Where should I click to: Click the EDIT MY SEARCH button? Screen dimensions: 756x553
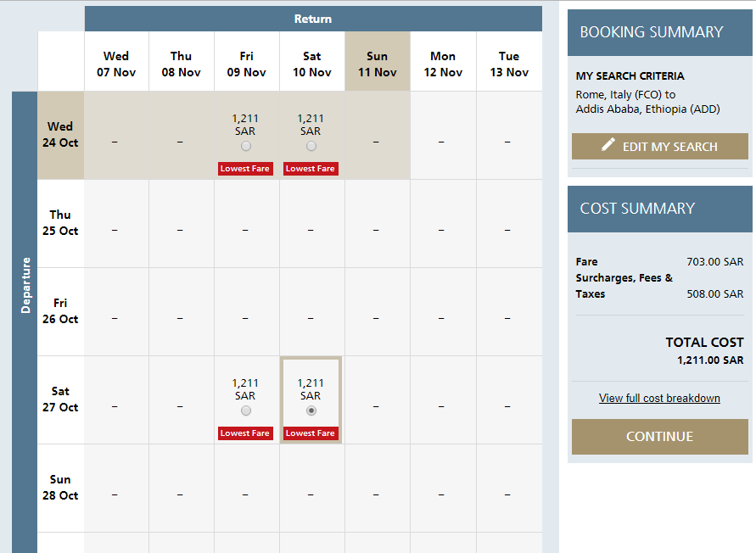pyautogui.click(x=659, y=146)
